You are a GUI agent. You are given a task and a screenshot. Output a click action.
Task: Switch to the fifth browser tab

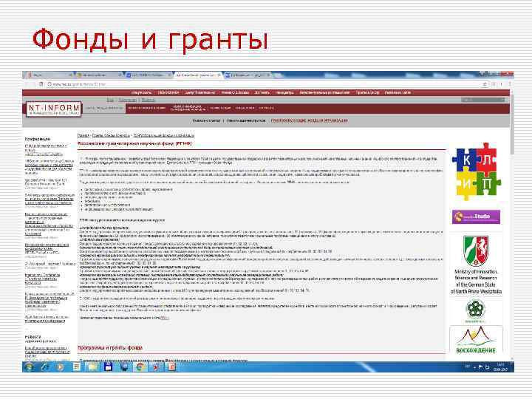248,75
